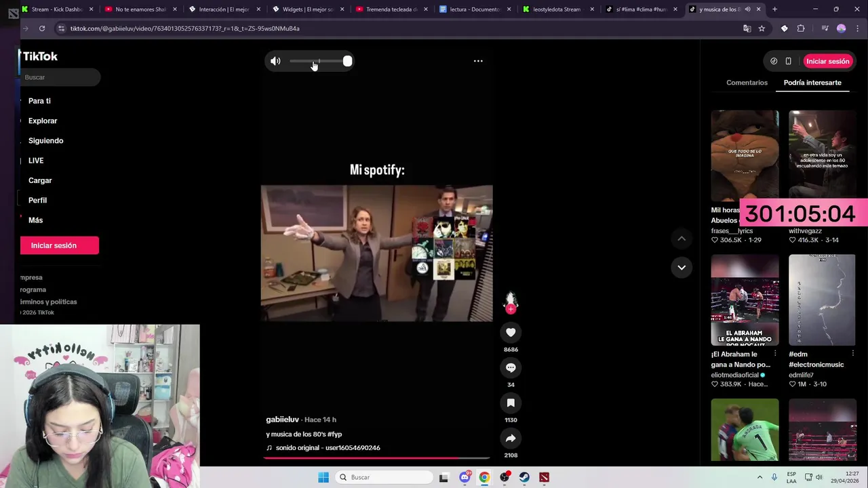Screen dimensions: 868x488
Task: Select the Podría interesarte tab
Action: pyautogui.click(x=812, y=83)
